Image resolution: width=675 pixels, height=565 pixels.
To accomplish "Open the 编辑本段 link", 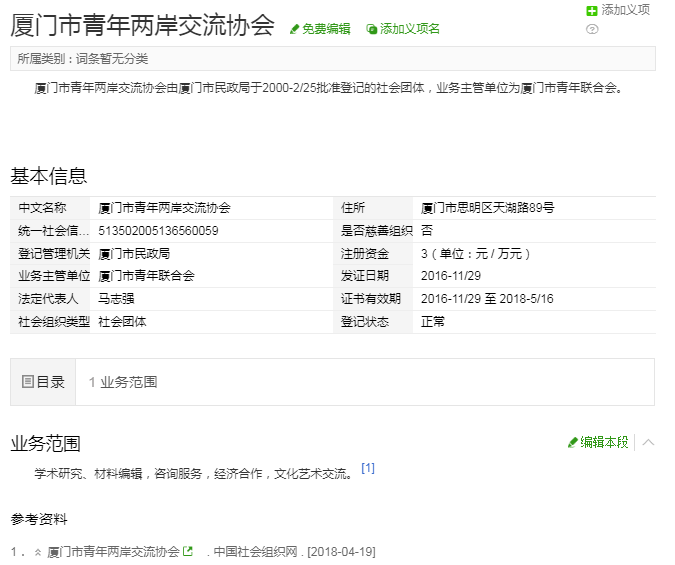I will click(x=604, y=442).
